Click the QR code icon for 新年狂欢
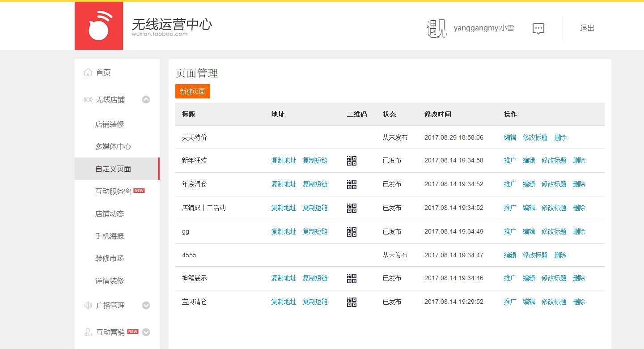Screen dimensions: 644x349 point(352,161)
